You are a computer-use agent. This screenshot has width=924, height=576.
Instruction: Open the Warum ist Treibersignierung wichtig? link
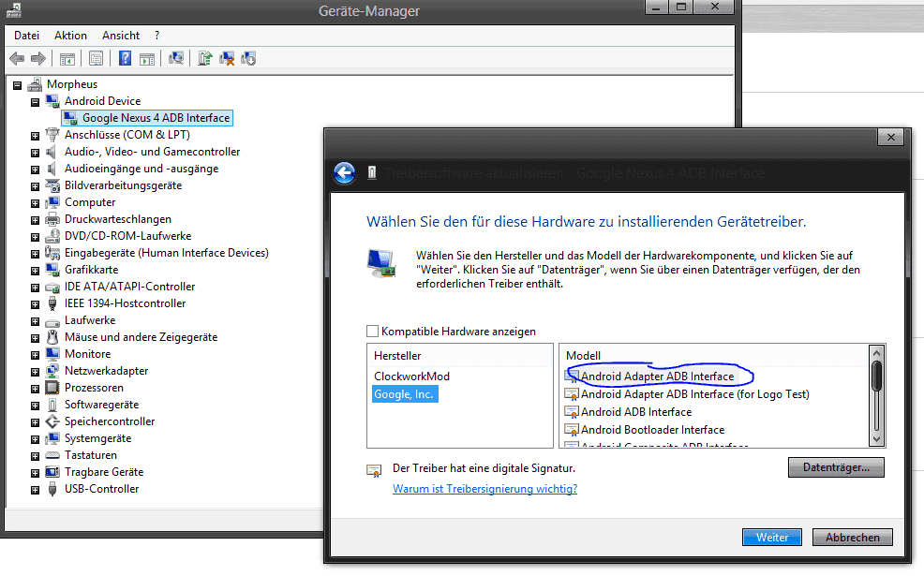[485, 489]
